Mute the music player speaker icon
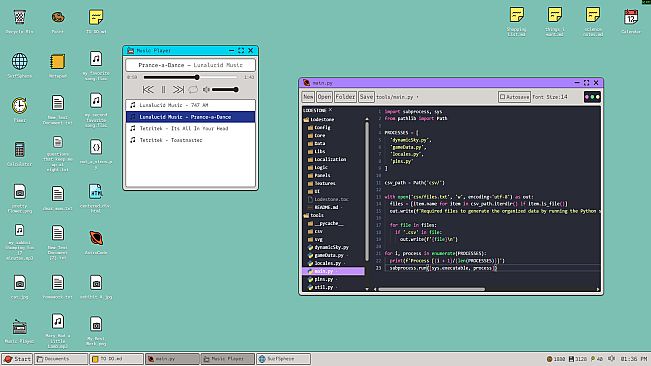The image size is (651, 366). click(206, 89)
